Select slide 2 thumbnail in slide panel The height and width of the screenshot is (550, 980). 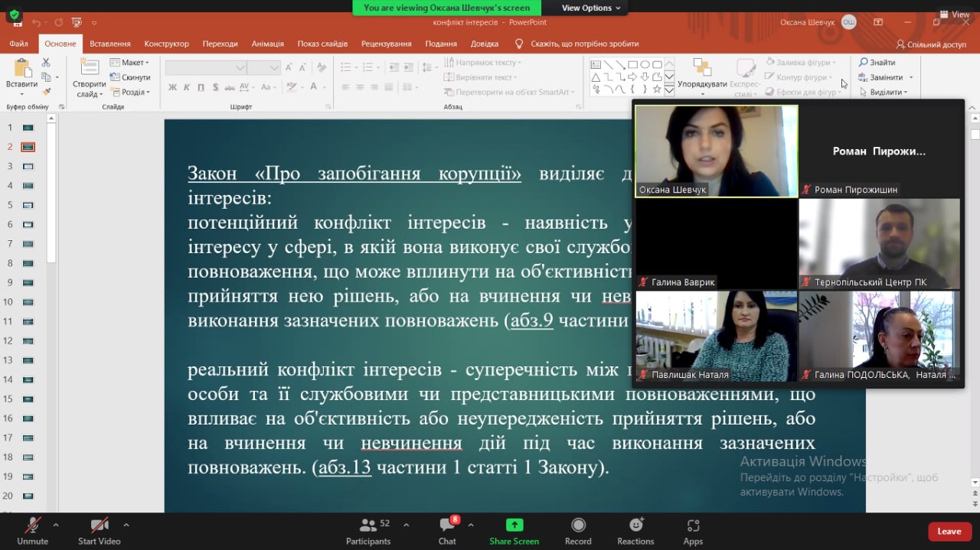coord(28,147)
